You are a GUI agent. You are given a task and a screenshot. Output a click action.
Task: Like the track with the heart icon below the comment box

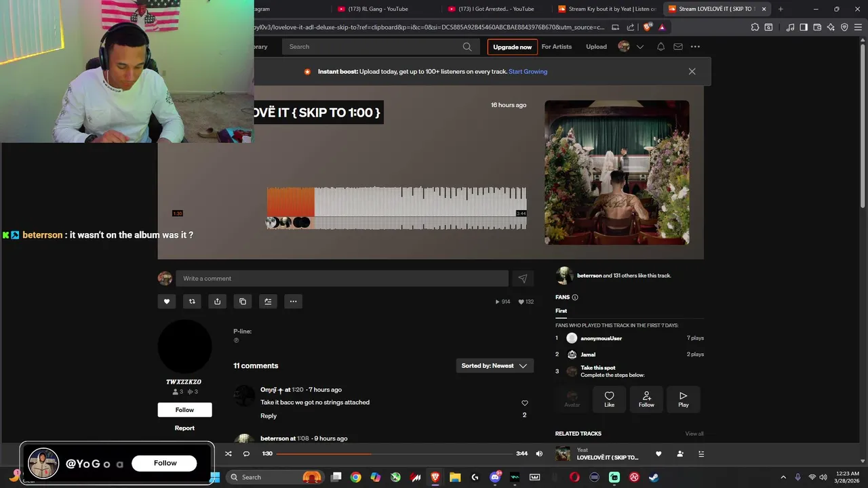pyautogui.click(x=167, y=302)
